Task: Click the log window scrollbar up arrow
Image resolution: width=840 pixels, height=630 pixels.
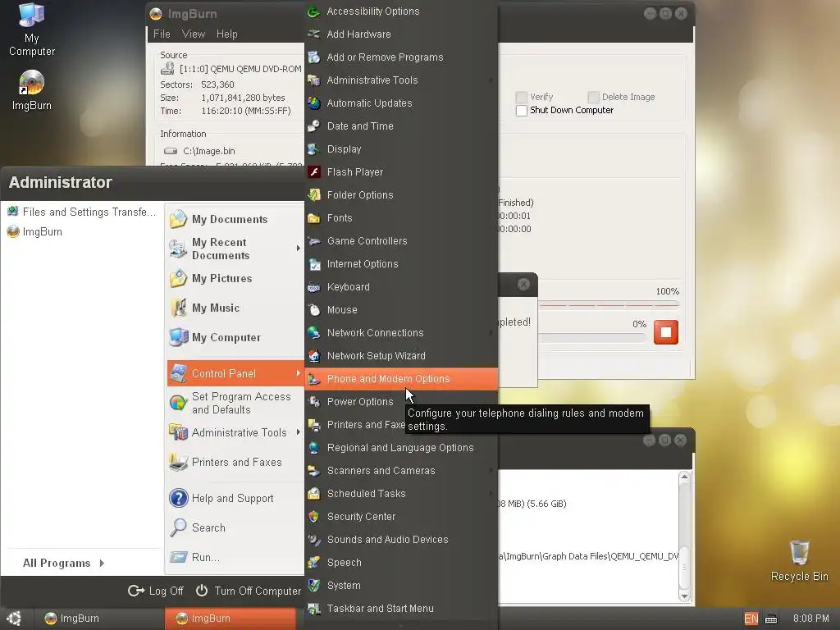Action: pyautogui.click(x=684, y=477)
